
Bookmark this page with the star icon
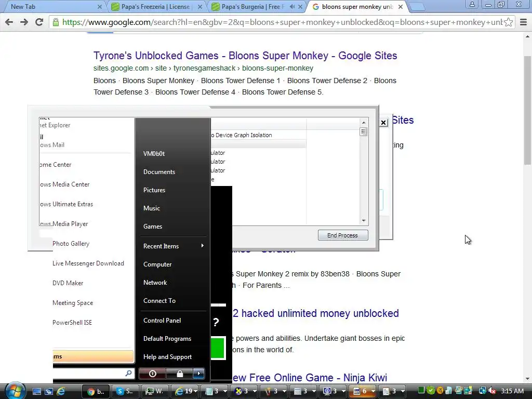(x=508, y=22)
